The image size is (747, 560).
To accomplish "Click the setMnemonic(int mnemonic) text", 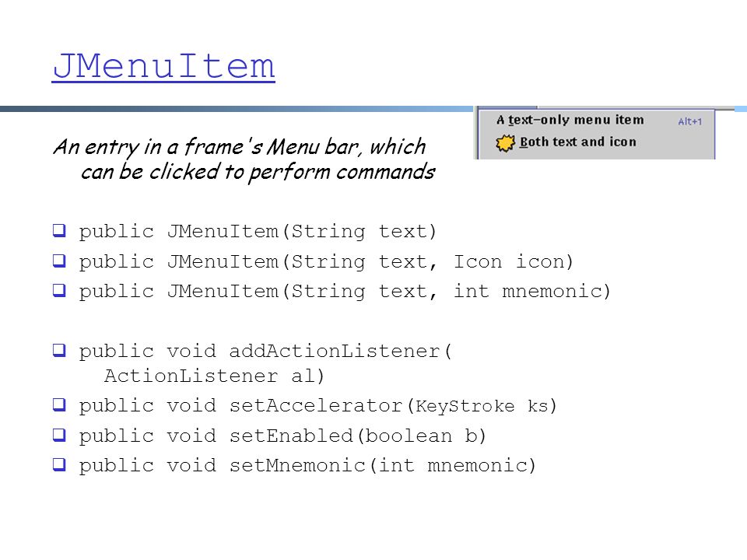I will coord(383,465).
